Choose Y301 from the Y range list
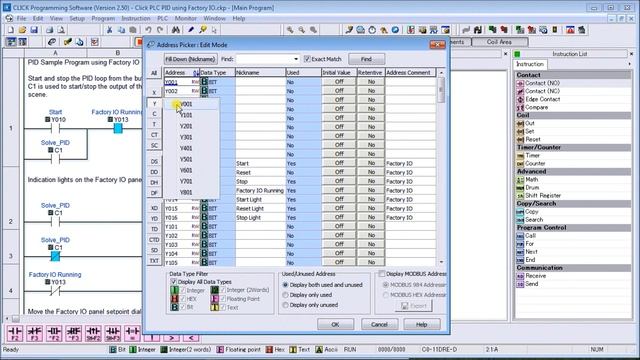 [x=186, y=137]
